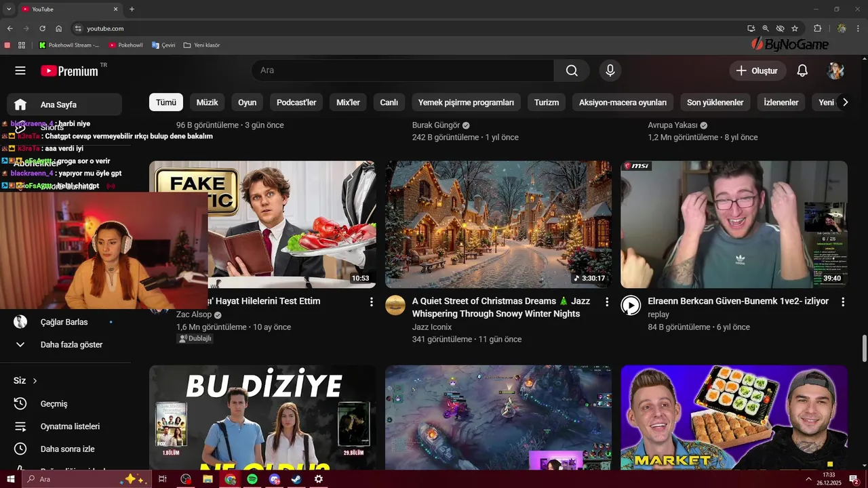Viewport: 868px width, 488px height.
Task: Open the Yeni klasör bookmarks folder
Action: pos(202,45)
